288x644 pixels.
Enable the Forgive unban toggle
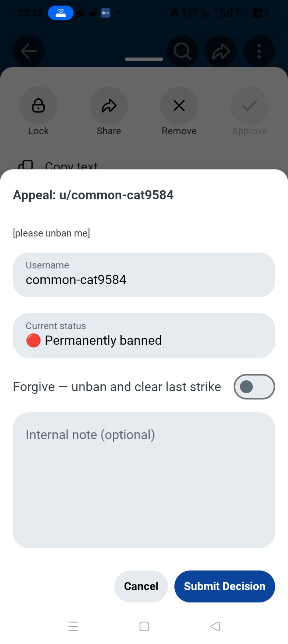pyautogui.click(x=254, y=387)
